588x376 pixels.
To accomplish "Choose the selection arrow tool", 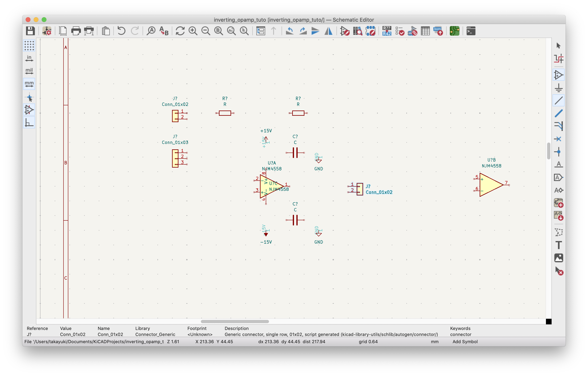I will (x=558, y=46).
